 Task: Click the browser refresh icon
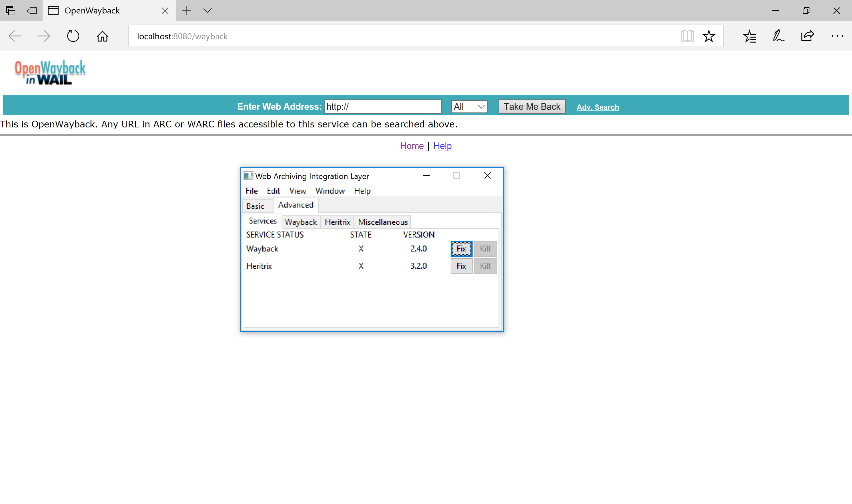(x=73, y=36)
